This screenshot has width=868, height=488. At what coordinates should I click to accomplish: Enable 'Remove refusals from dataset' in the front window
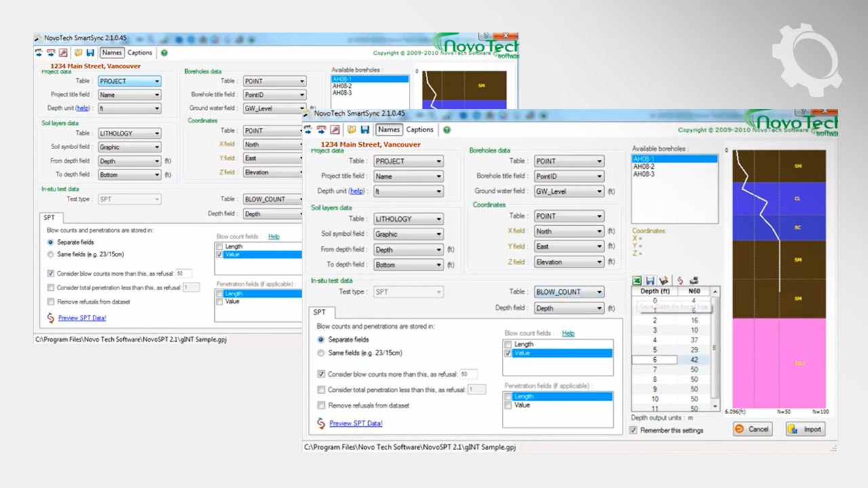pyautogui.click(x=321, y=405)
